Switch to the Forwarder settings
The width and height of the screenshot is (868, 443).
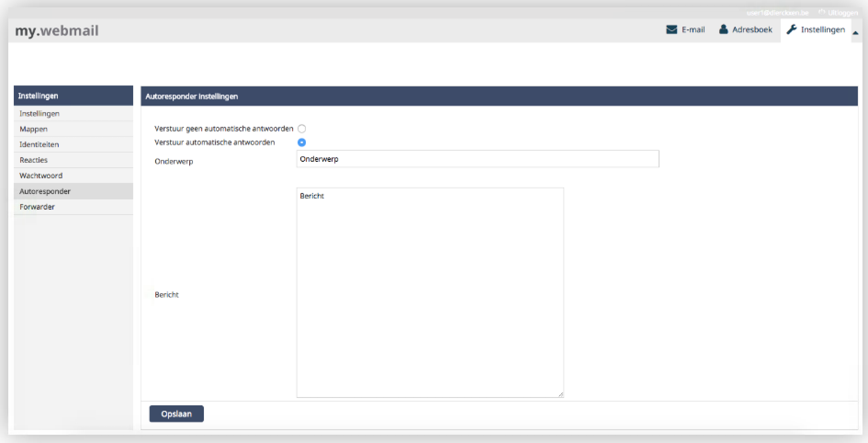37,207
